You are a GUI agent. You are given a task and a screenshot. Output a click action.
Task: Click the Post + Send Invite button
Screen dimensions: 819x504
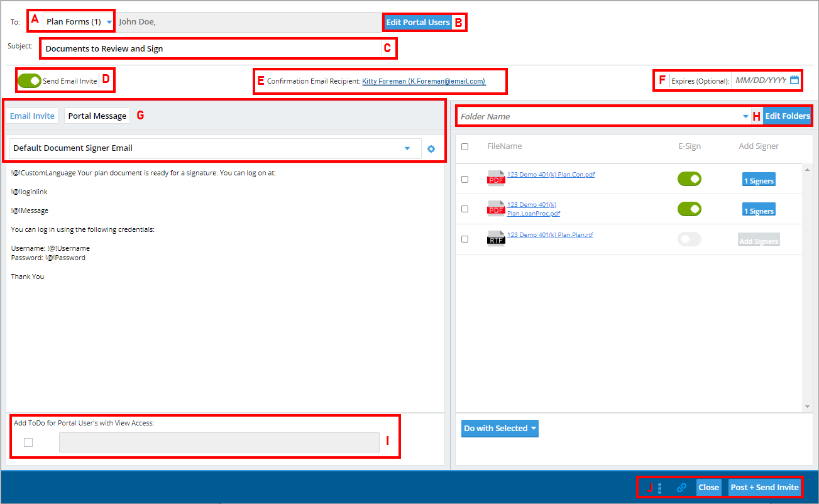pos(764,488)
